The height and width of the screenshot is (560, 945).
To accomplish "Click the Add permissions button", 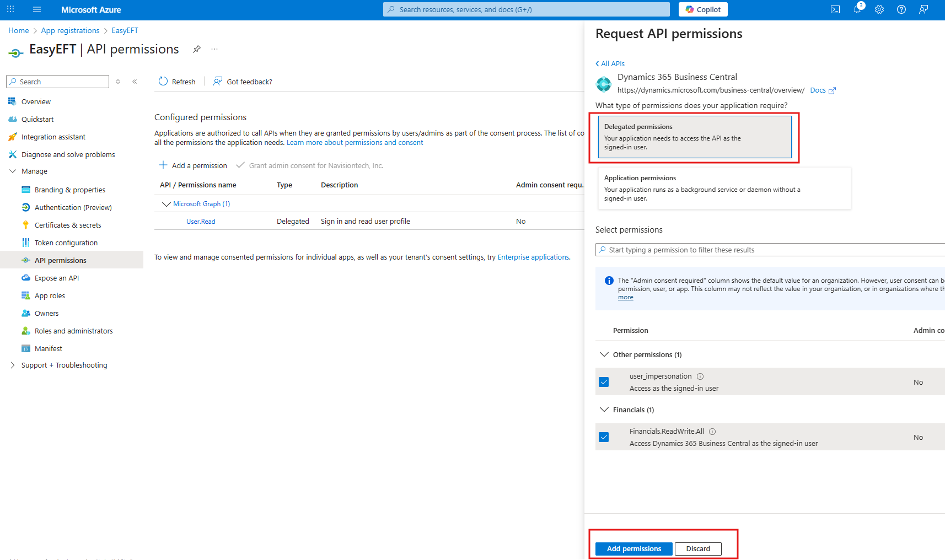I will pos(633,548).
